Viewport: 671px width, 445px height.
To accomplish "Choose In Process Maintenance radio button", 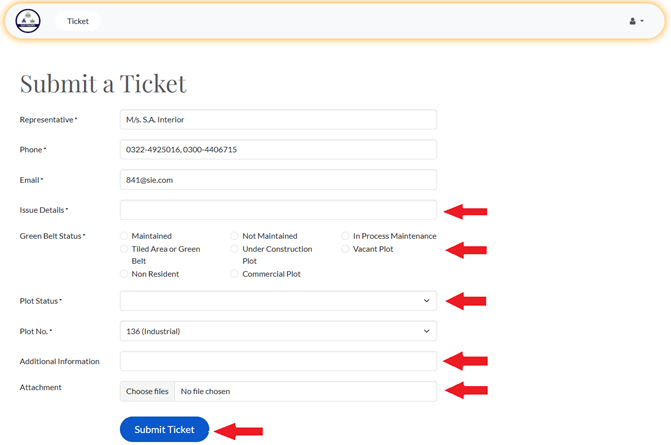I will click(x=346, y=236).
